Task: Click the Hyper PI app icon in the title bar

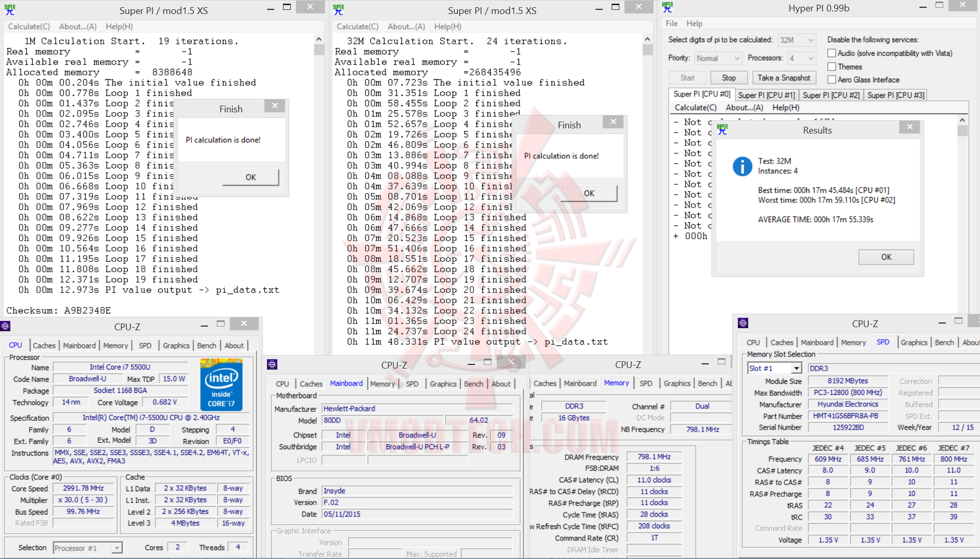Action: [667, 8]
